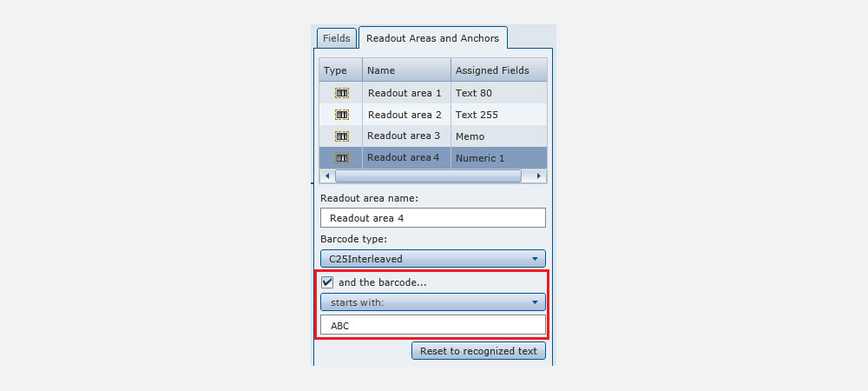Expand the 'starts with:' condition dropdown

click(x=433, y=302)
